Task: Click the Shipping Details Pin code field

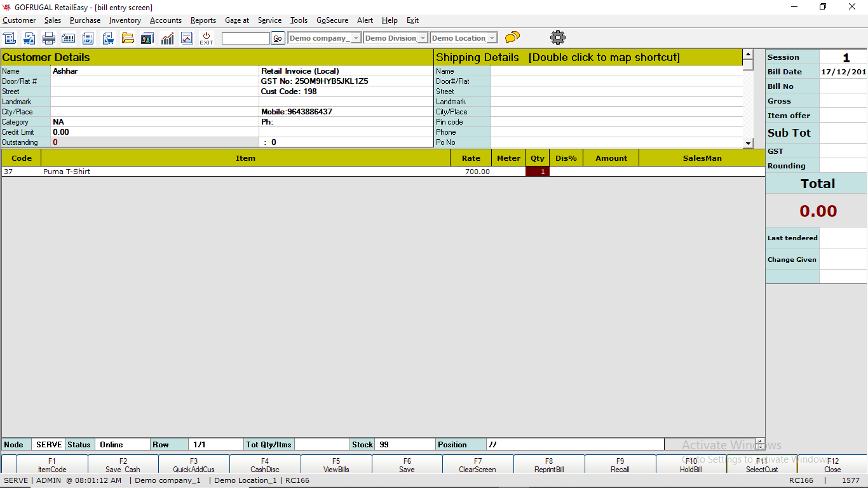Action: pyautogui.click(x=616, y=122)
